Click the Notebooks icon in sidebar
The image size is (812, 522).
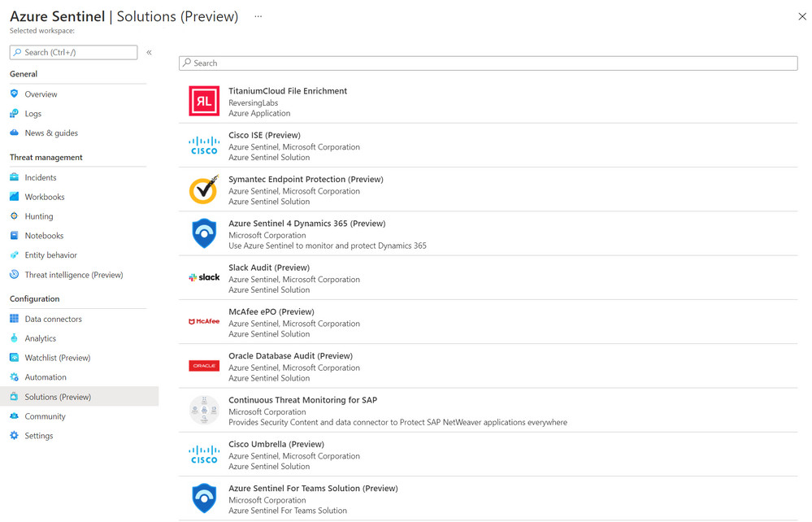(14, 236)
